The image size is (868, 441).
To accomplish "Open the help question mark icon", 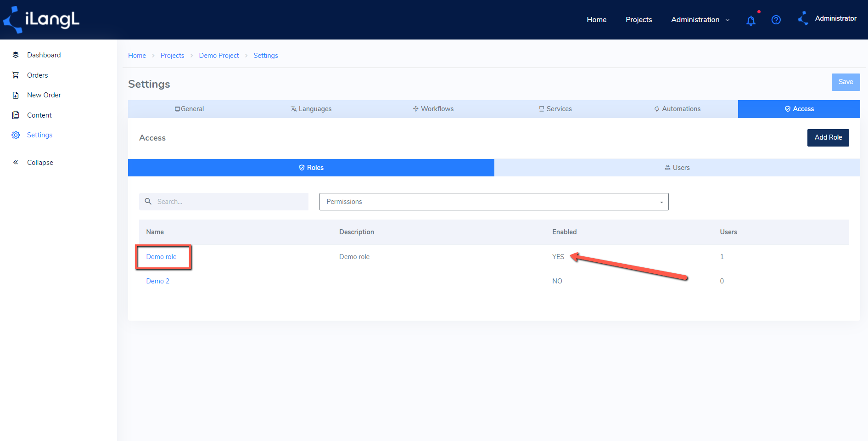I will 776,20.
